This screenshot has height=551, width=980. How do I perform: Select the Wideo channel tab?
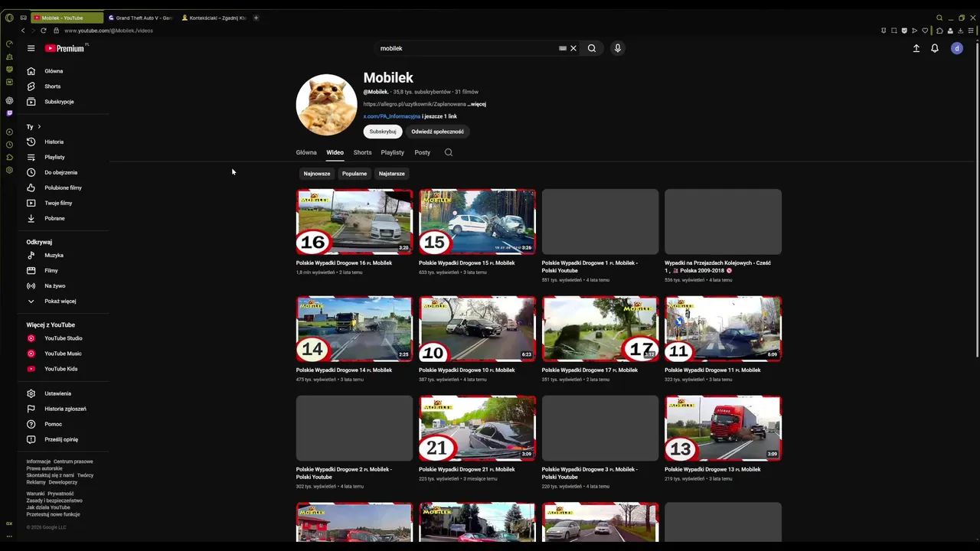tap(335, 152)
